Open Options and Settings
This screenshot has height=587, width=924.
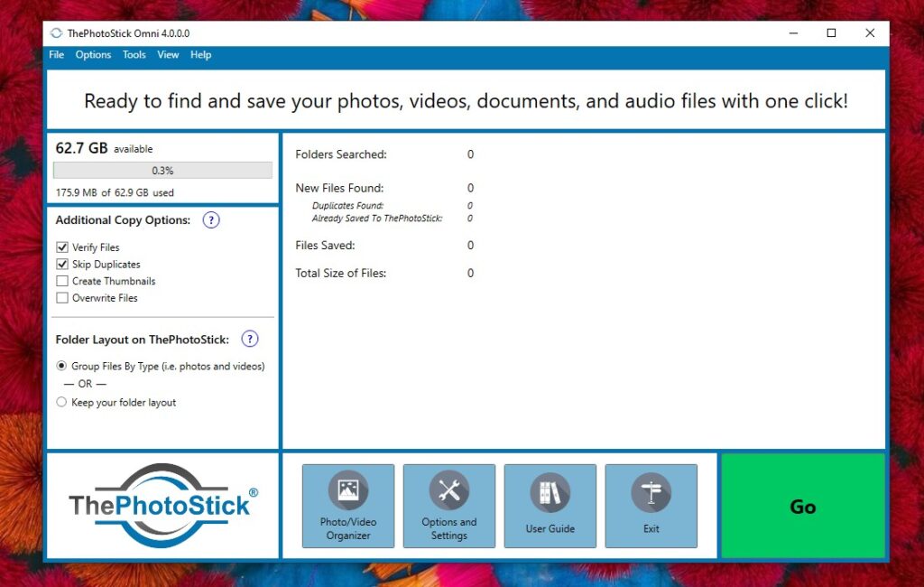448,506
